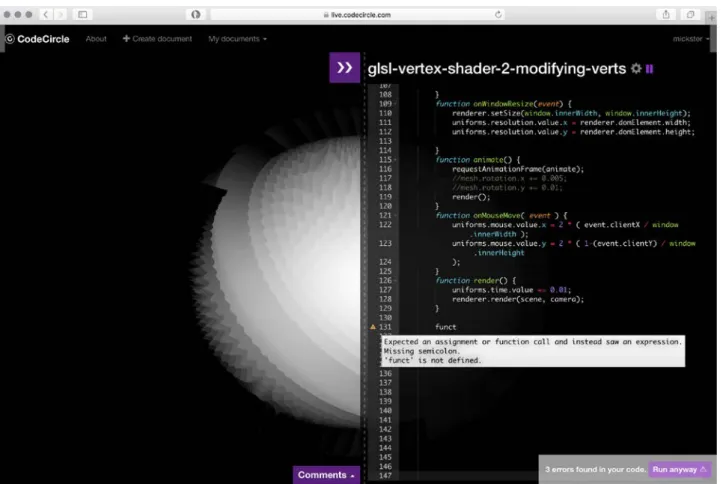
Task: Click the privacy shield icon
Action: pyautogui.click(x=196, y=14)
